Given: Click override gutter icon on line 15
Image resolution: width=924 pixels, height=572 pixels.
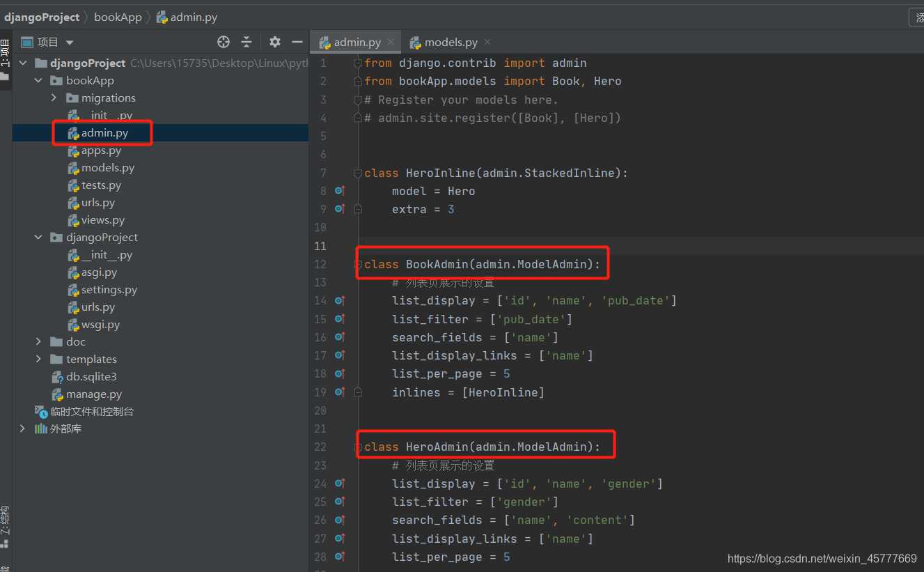Looking at the screenshot, I should pos(340,318).
